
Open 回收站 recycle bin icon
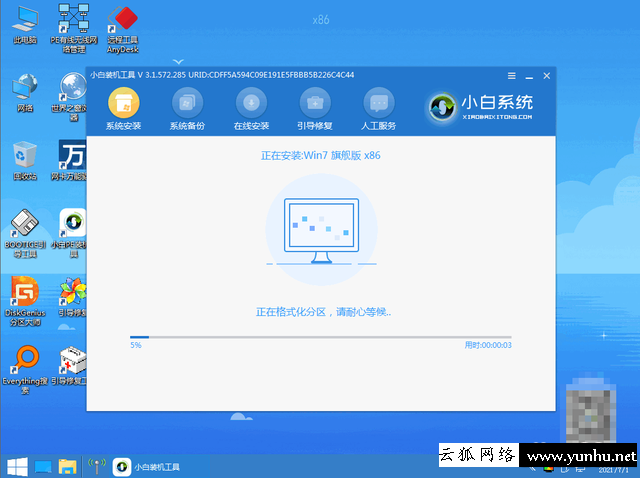tap(25, 160)
